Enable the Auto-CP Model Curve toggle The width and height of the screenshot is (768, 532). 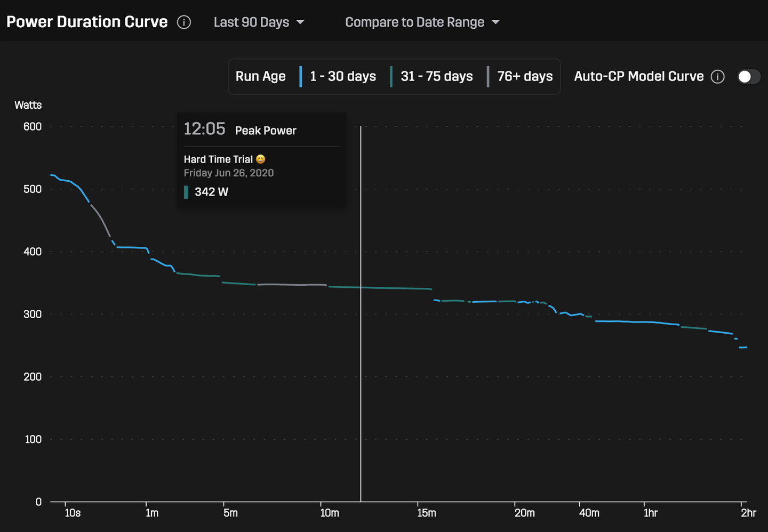(x=748, y=77)
